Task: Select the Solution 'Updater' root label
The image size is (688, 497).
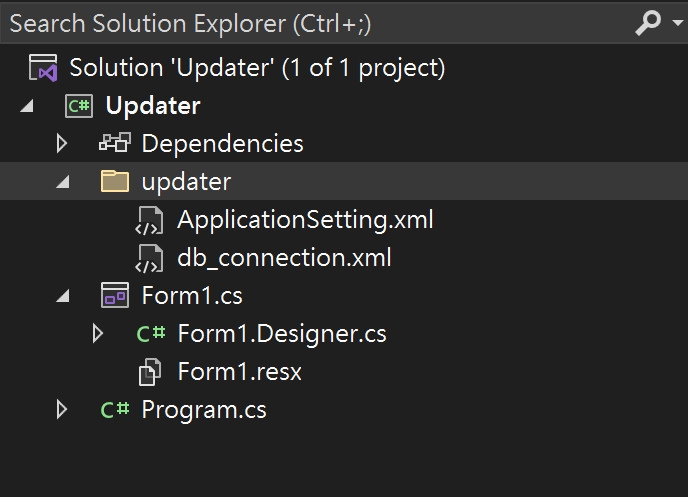Action: point(257,68)
